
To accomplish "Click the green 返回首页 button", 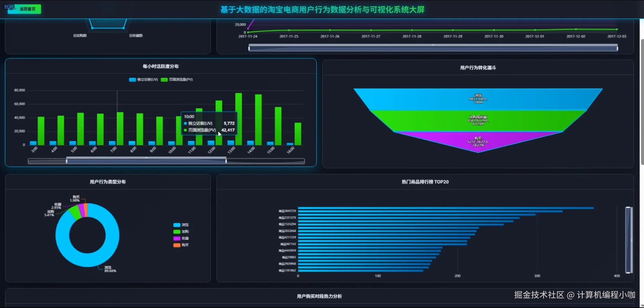I will coord(24,9).
